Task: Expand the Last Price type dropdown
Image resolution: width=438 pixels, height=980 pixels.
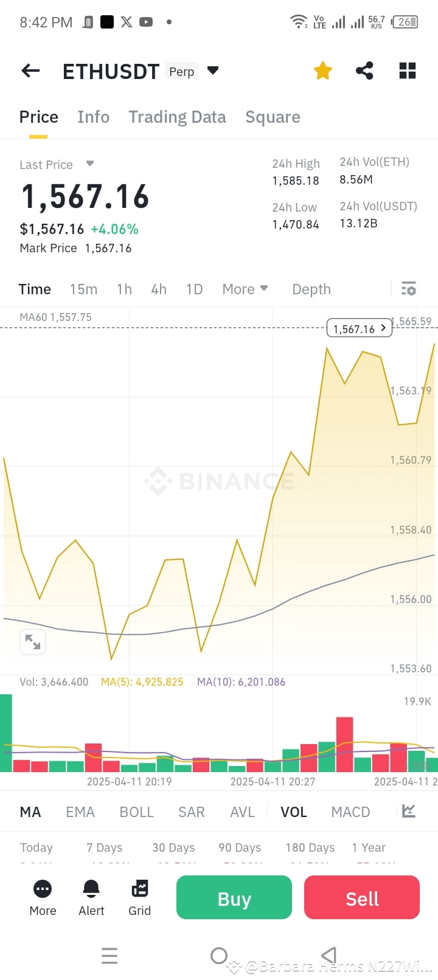Action: coord(90,164)
